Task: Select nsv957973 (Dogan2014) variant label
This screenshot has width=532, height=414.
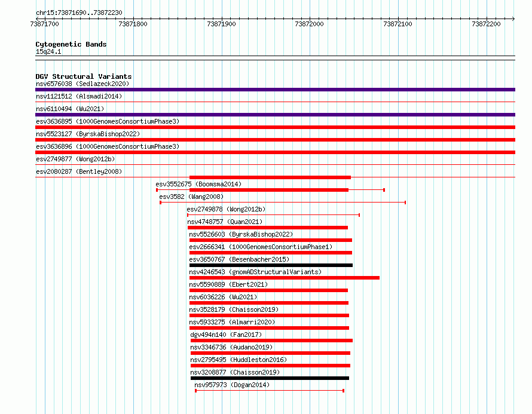Action: pos(232,385)
